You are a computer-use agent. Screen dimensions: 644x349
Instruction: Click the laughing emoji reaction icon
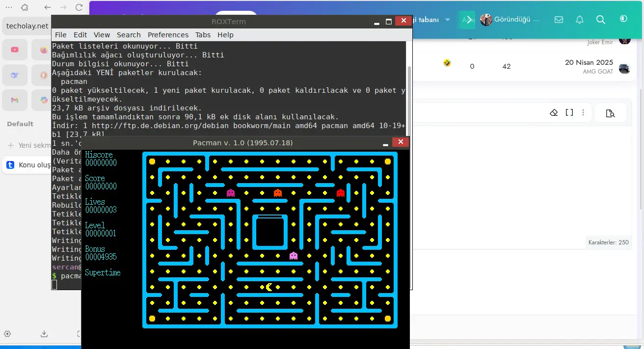coord(447,63)
